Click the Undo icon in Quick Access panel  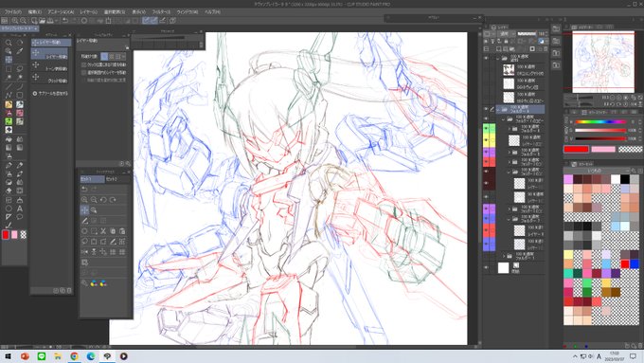point(84,189)
